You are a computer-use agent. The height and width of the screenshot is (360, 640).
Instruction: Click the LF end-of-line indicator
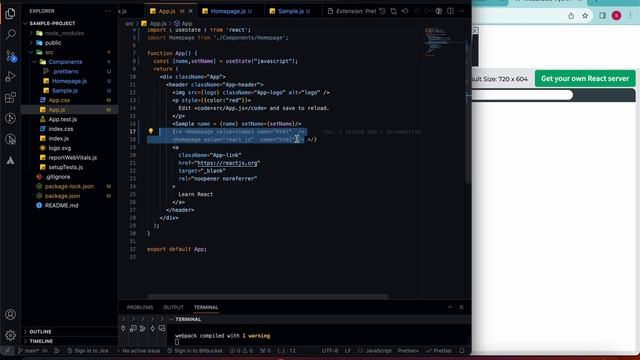[348, 351]
